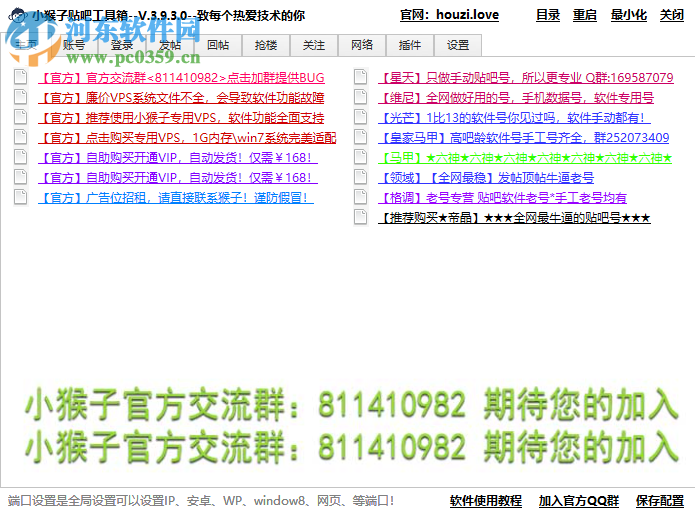695x514 pixels.
Task: Click page icon beside 廉价VPS系统文件不全 link
Action: [20, 97]
